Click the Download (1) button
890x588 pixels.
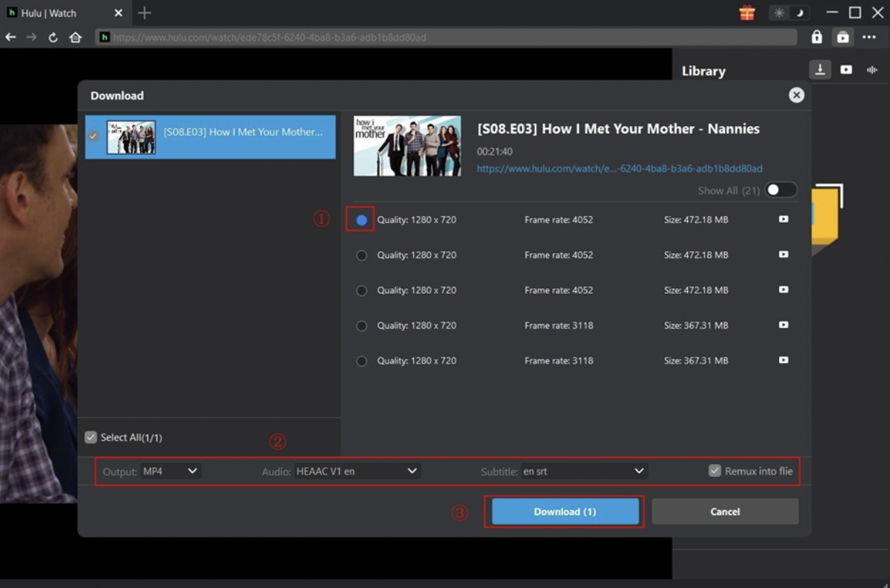point(565,512)
